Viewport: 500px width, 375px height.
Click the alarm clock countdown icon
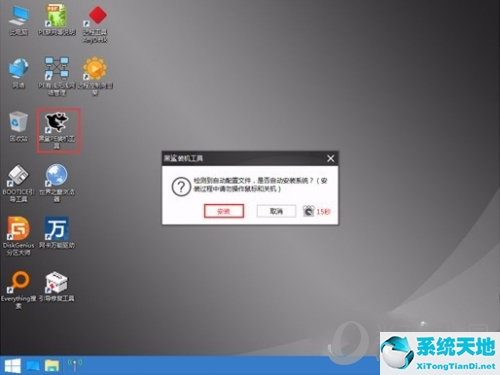pyautogui.click(x=308, y=211)
